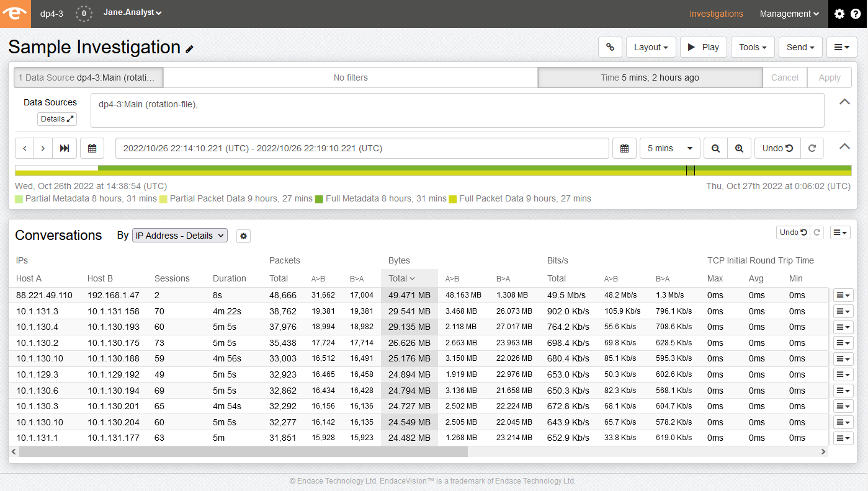868x491 pixels.
Task: Open row menu for 10.1.130.2 conversation
Action: pyautogui.click(x=843, y=343)
